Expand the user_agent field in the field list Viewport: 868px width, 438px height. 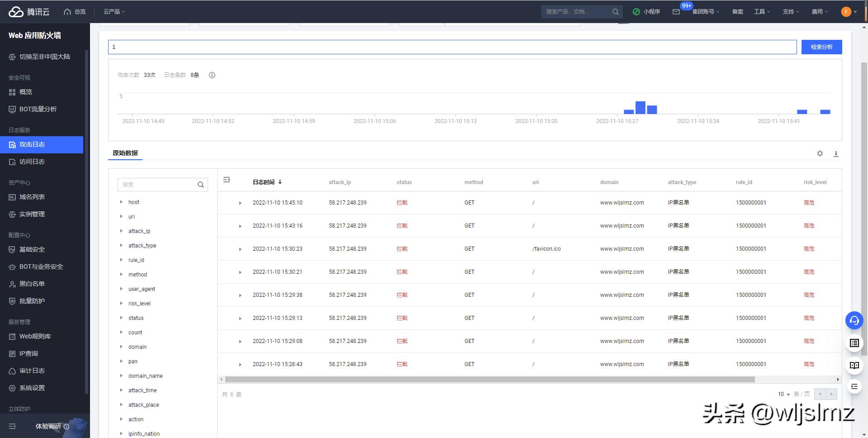click(x=121, y=289)
